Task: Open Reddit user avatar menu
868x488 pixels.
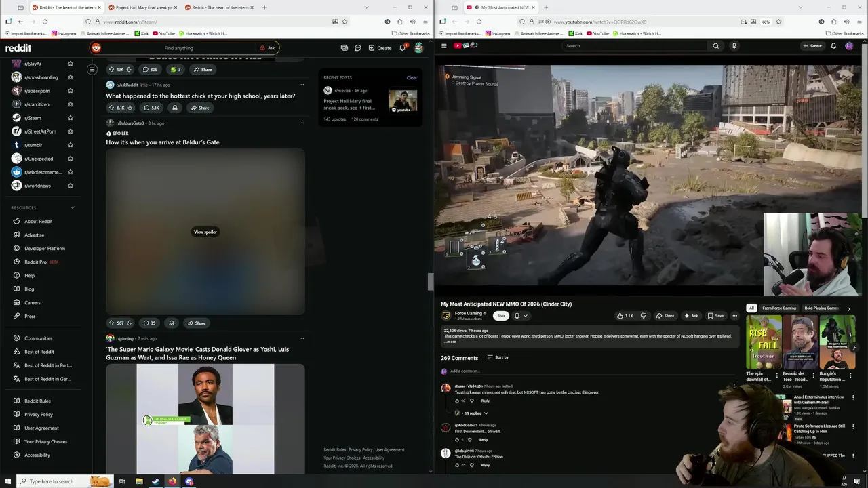Action: 419,48
